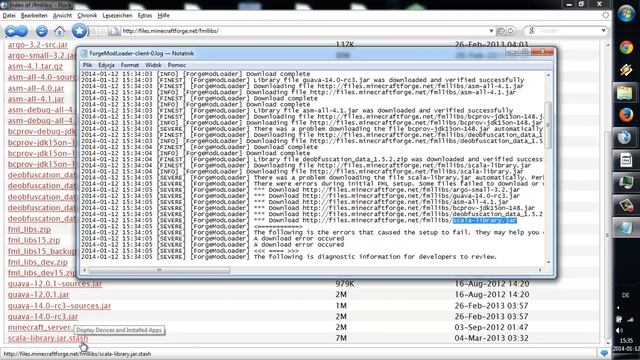Open the orange lightning icon on the taskbar

click(626, 70)
